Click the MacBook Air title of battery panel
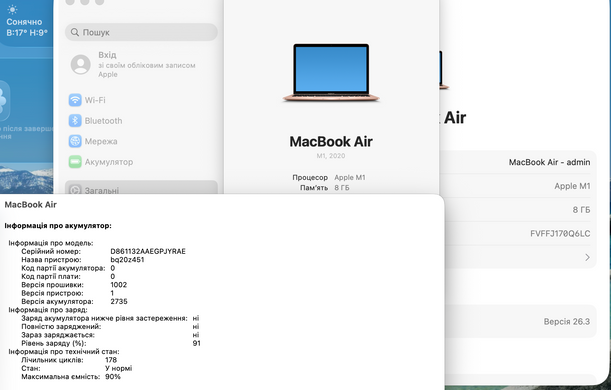Viewport: 611px width, 390px height. pyautogui.click(x=31, y=205)
